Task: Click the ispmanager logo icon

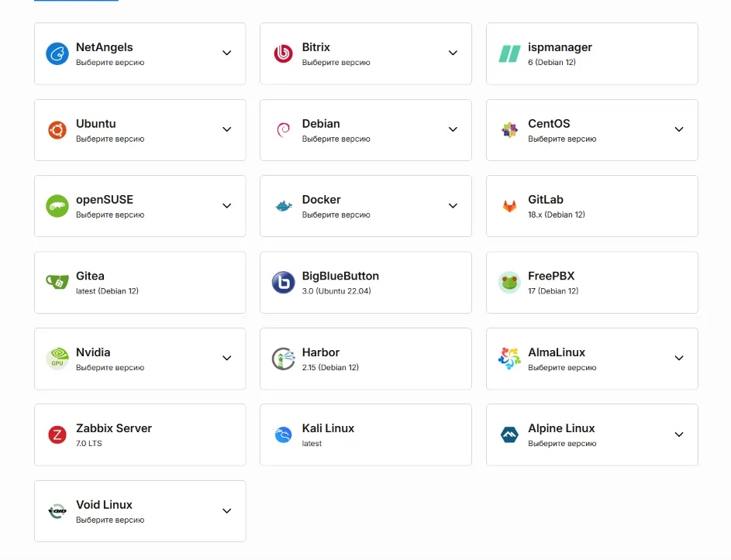Action: 509,54
